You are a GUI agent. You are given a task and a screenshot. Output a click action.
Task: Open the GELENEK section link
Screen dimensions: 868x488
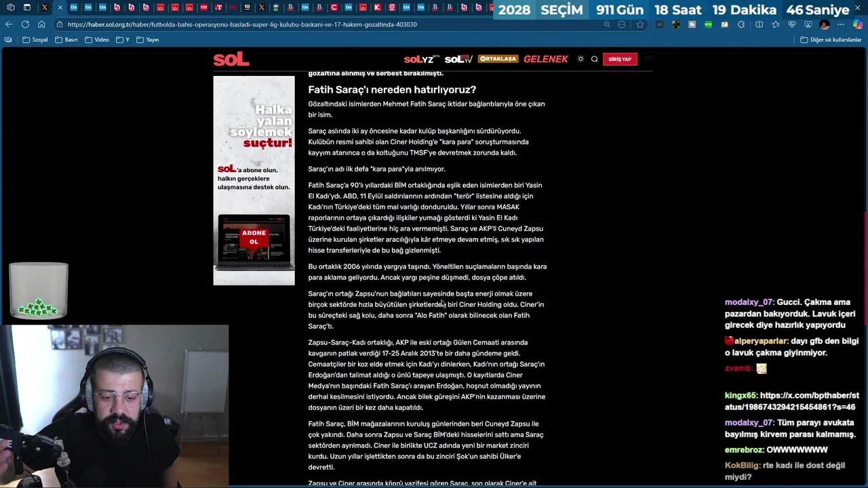(546, 59)
